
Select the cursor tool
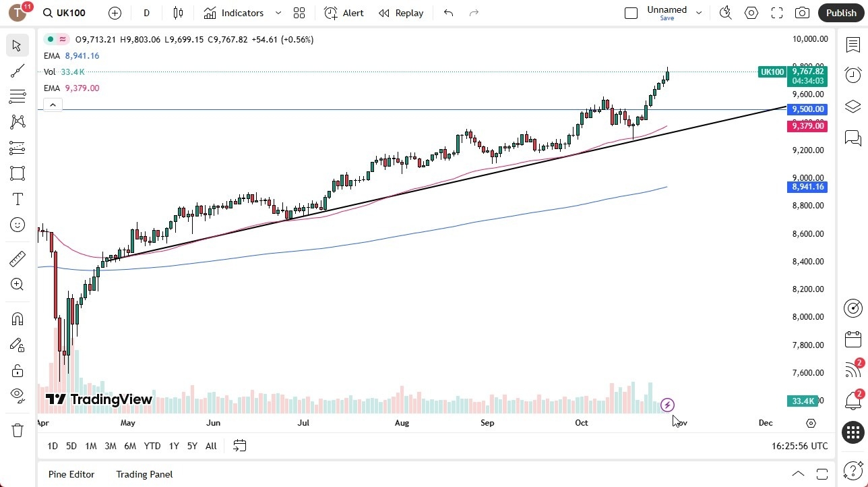click(17, 45)
